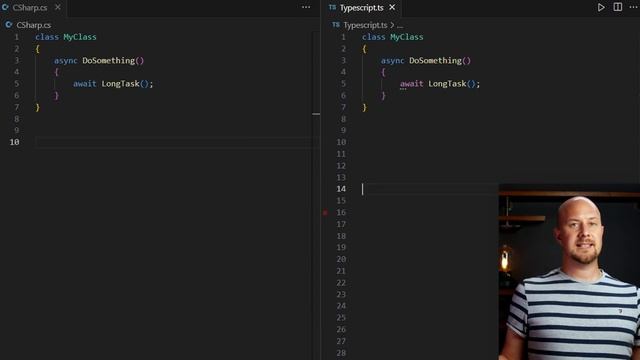
Task: Click TS file icon in breadcrumb
Action: [336, 25]
